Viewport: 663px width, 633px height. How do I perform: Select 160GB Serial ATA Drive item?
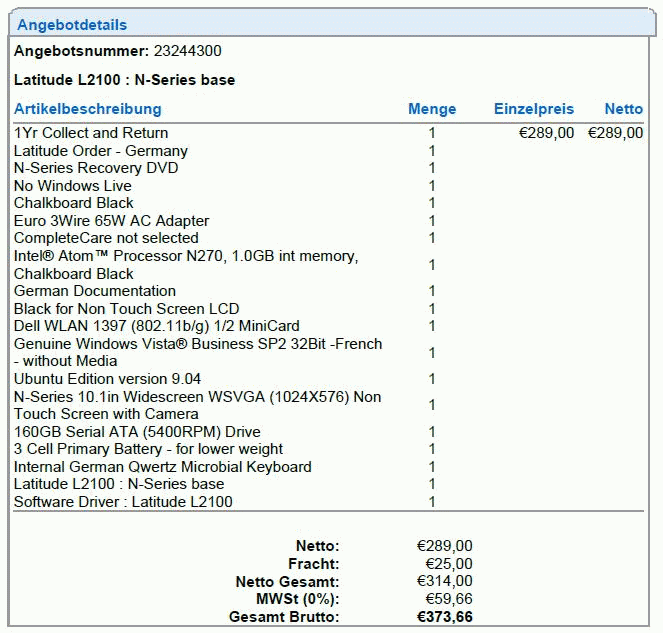[137, 432]
